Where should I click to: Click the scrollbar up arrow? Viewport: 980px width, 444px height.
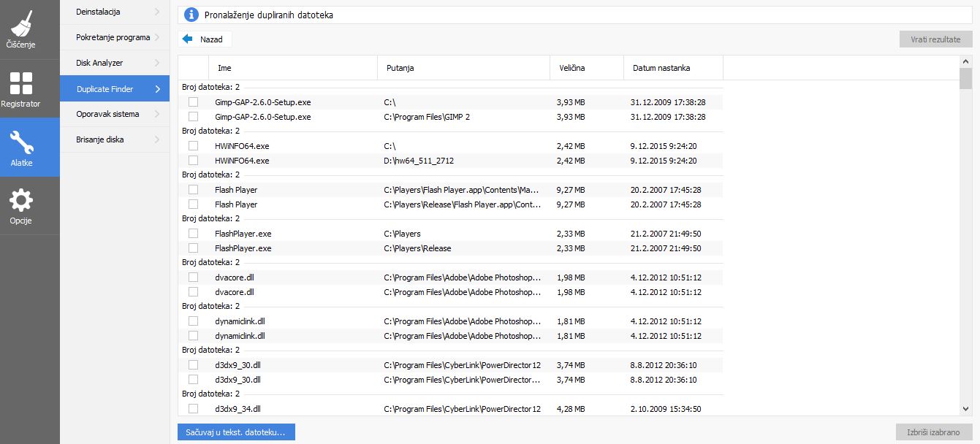click(965, 62)
